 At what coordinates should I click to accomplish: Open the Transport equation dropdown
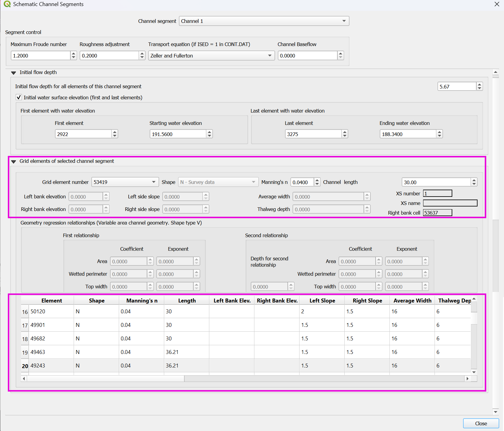coord(269,56)
